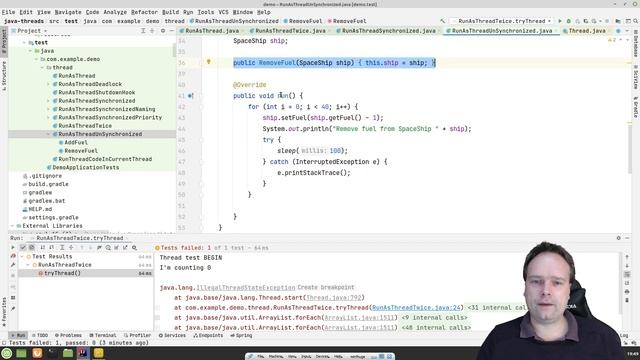The image size is (640, 360).
Task: Hide the Run tool window
Action: [627, 238]
